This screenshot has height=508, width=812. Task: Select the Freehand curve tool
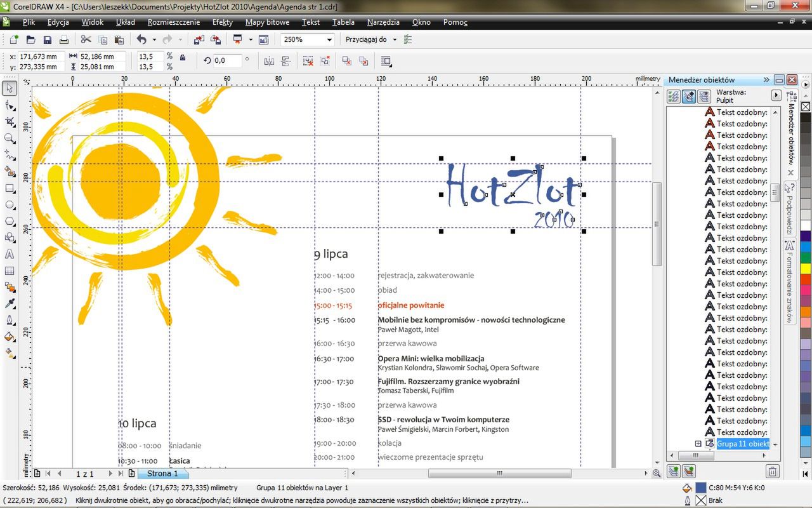tap(10, 154)
